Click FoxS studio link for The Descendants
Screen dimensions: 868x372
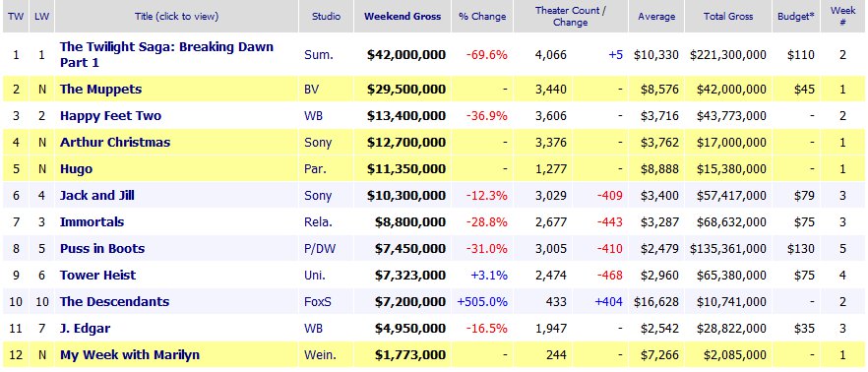[318, 302]
